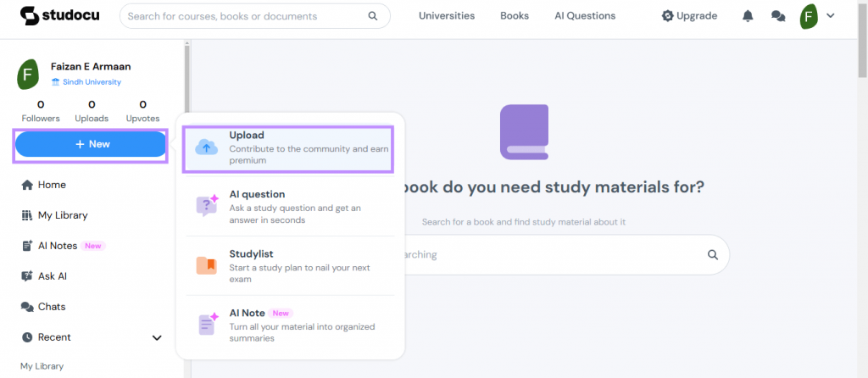The width and height of the screenshot is (868, 378).
Task: Click the Upgrade button
Action: (689, 16)
